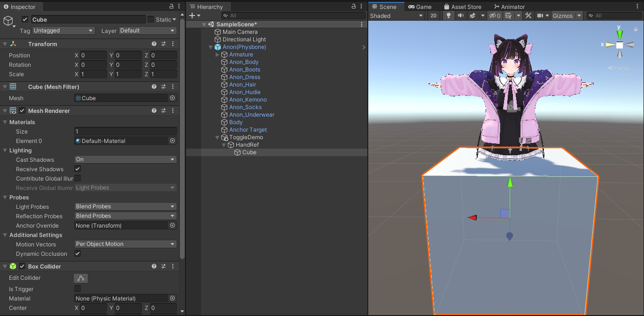
Task: Click Mesh field object picker circle
Action: (x=172, y=98)
